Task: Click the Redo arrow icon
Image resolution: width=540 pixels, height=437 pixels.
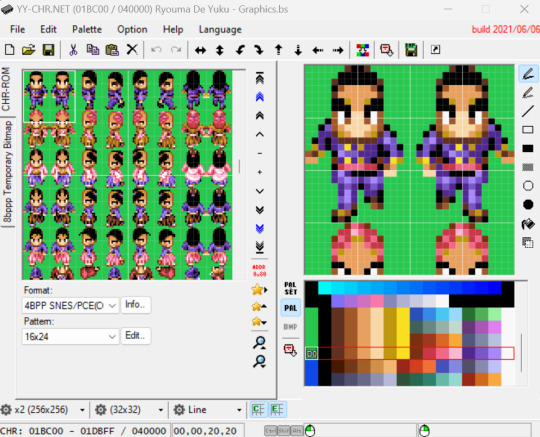Action: (176, 50)
